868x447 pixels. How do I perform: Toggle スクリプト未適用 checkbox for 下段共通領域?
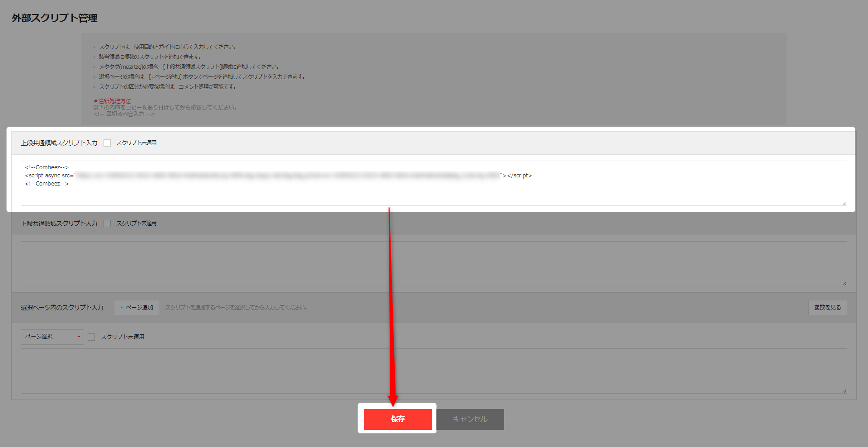(x=107, y=223)
